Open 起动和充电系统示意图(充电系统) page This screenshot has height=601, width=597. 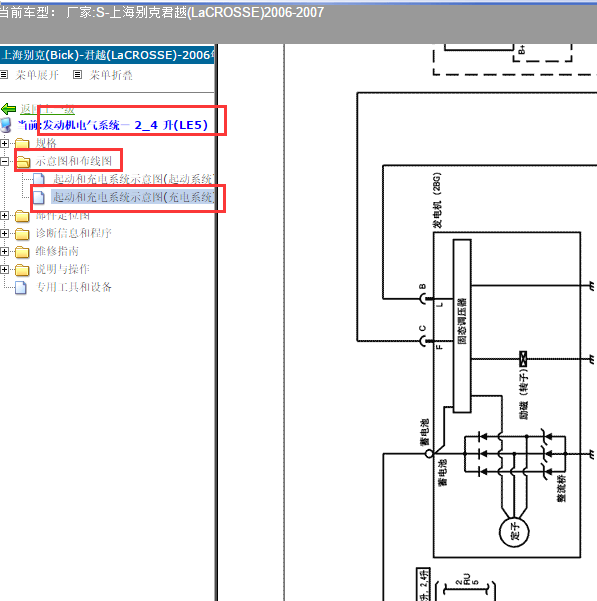133,197
